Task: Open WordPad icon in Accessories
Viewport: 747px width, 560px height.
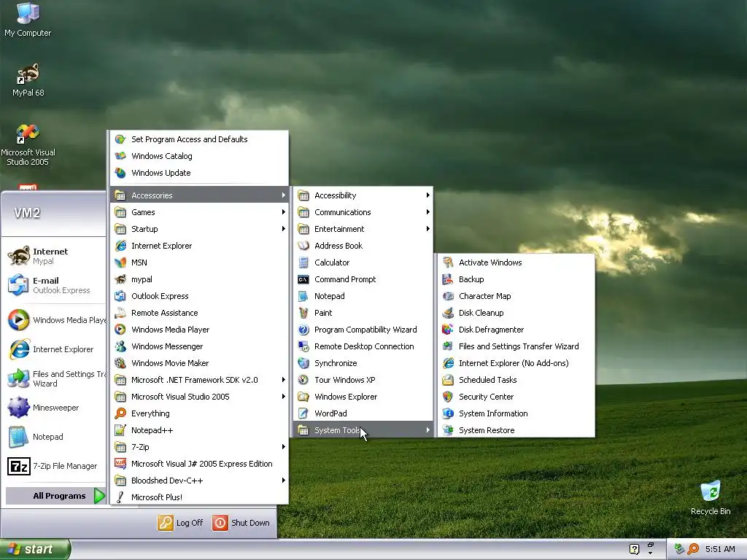Action: (x=303, y=413)
